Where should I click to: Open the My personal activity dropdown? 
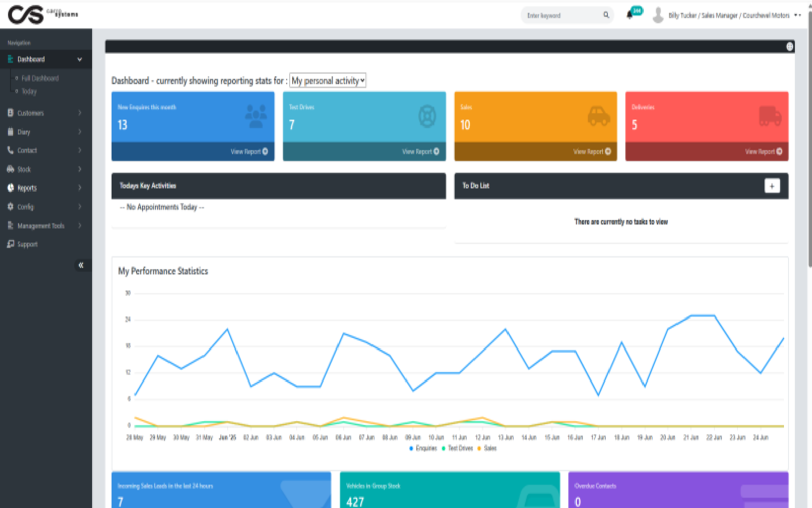tap(328, 81)
